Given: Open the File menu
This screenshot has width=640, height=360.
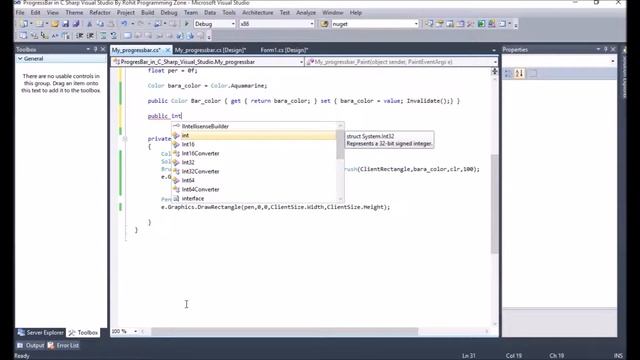Looking at the screenshot, I should point(20,13).
